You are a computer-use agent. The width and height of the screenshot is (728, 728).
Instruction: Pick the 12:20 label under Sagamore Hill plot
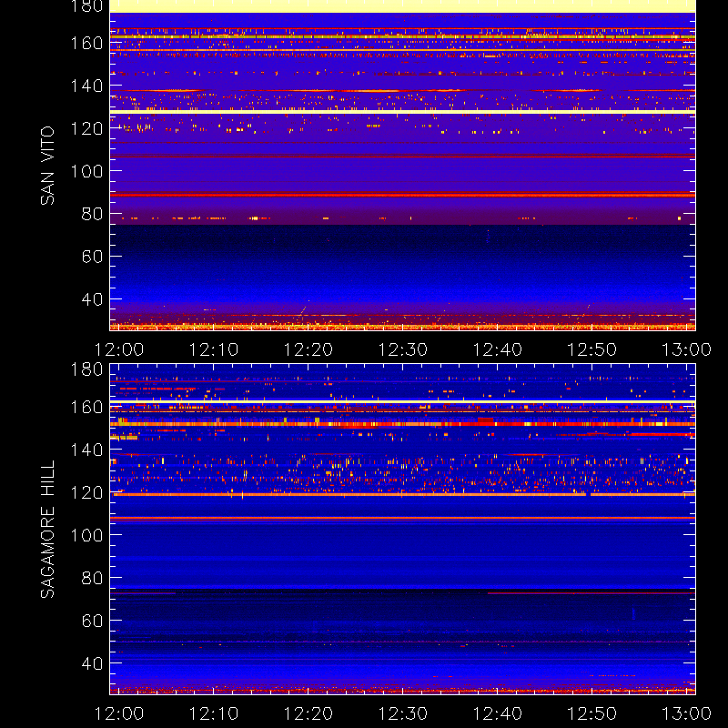pyautogui.click(x=308, y=713)
